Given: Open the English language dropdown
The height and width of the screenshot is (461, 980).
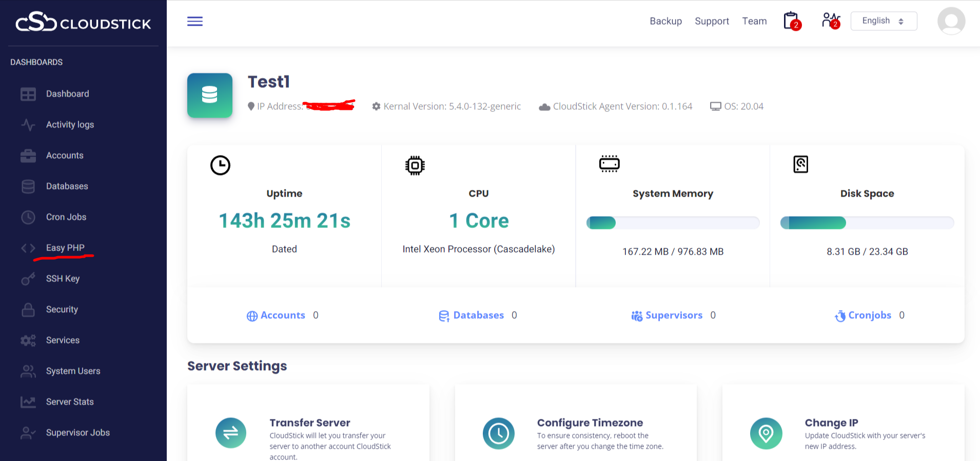Looking at the screenshot, I should point(883,21).
